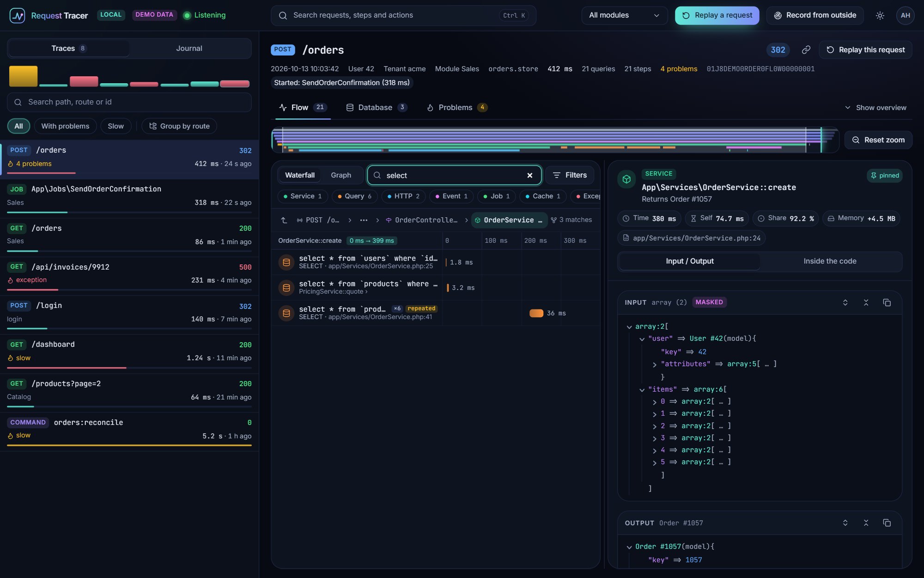924x578 pixels.
Task: Copy the request link icon
Action: (x=806, y=50)
